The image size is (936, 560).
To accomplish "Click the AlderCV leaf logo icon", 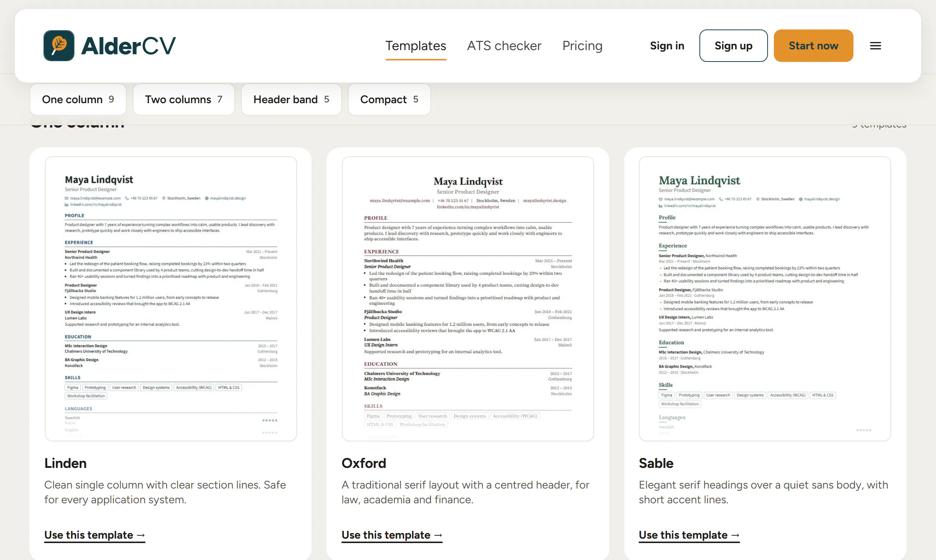I will [x=59, y=46].
